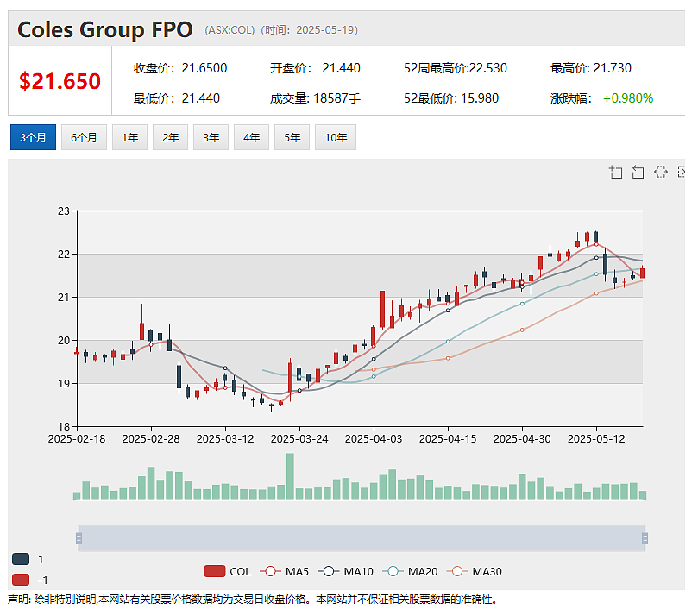Click the 2025-05-12 axis date label

click(596, 439)
